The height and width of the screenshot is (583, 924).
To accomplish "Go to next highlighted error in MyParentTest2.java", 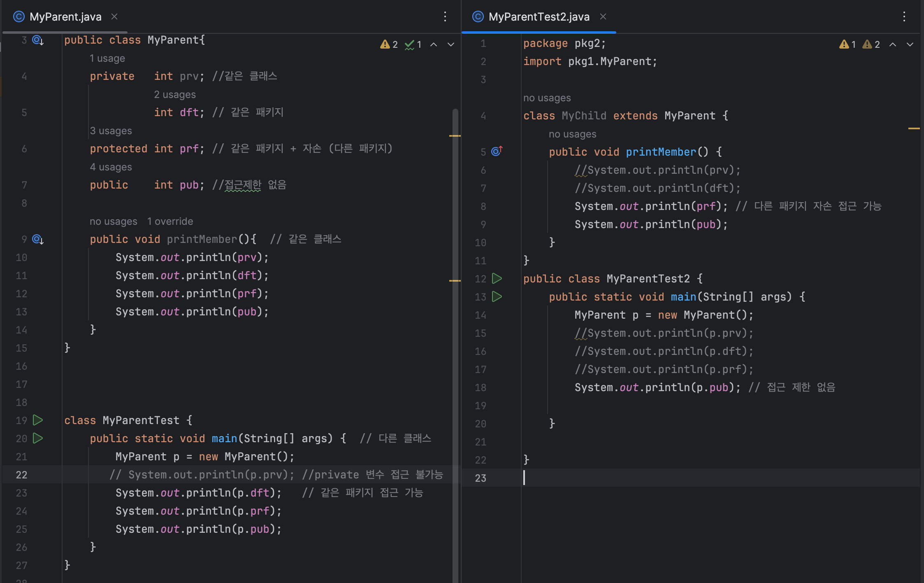I will [x=910, y=44].
